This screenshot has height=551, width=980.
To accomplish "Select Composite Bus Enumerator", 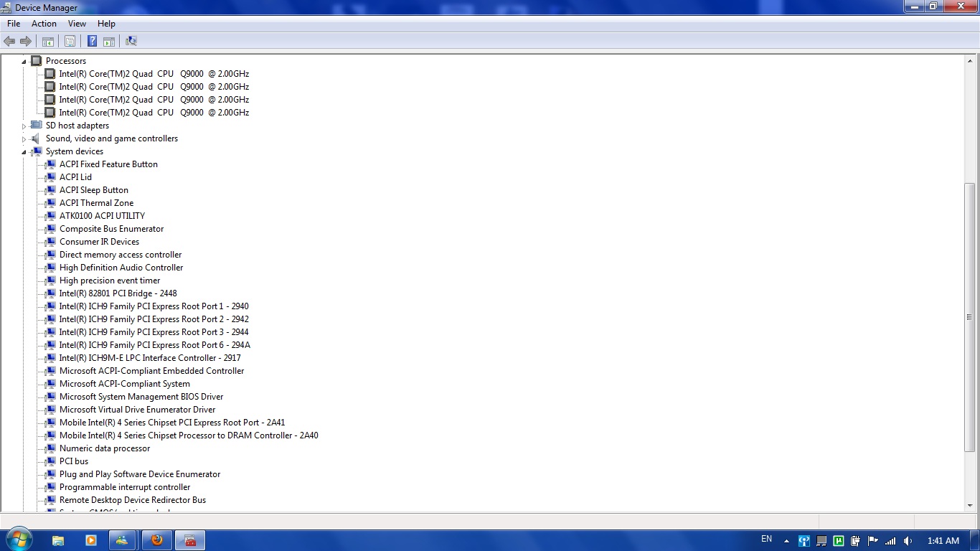I will tap(111, 229).
